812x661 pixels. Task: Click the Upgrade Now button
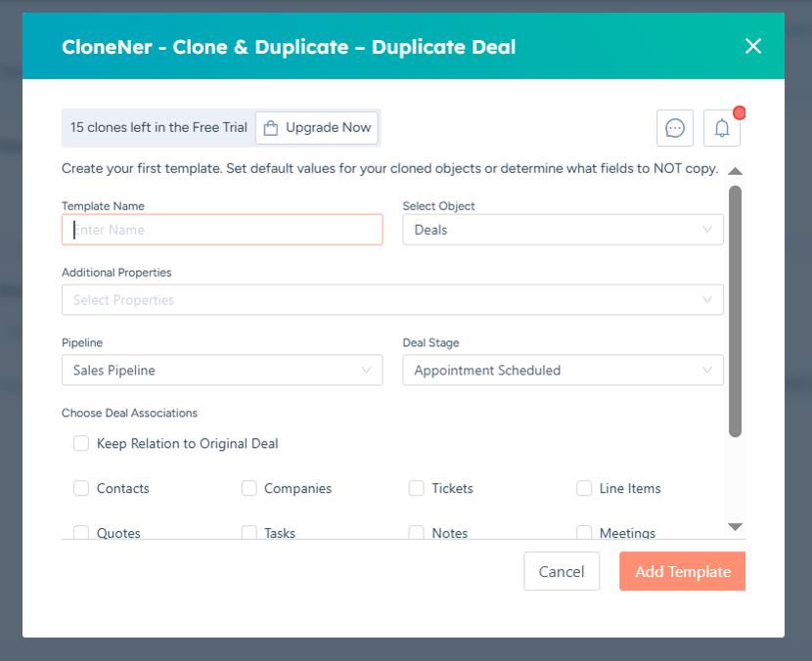[316, 128]
